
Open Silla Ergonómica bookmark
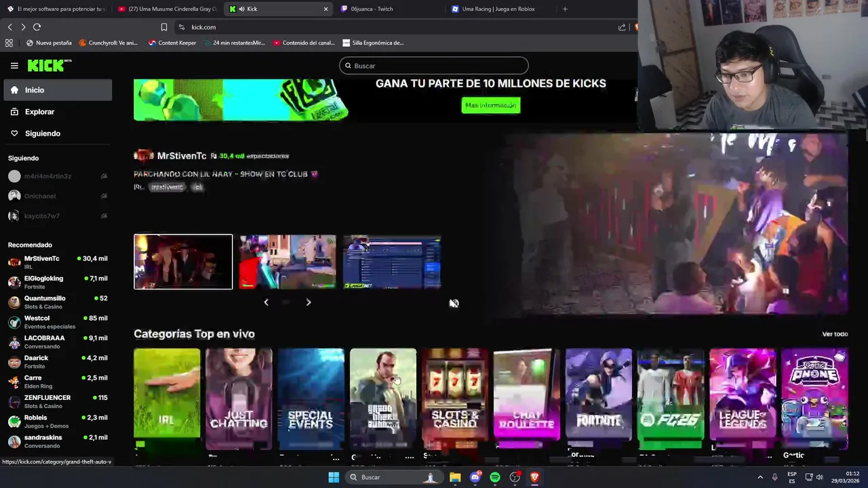click(x=373, y=43)
